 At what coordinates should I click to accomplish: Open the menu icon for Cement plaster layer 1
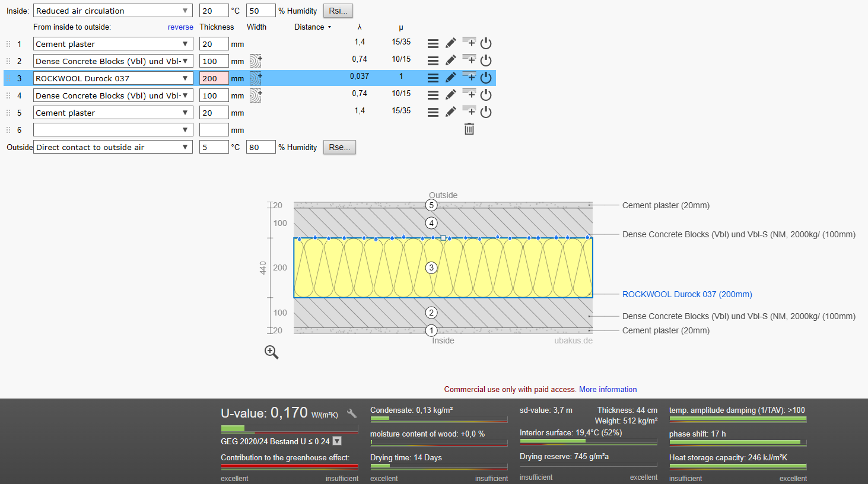[x=433, y=43]
